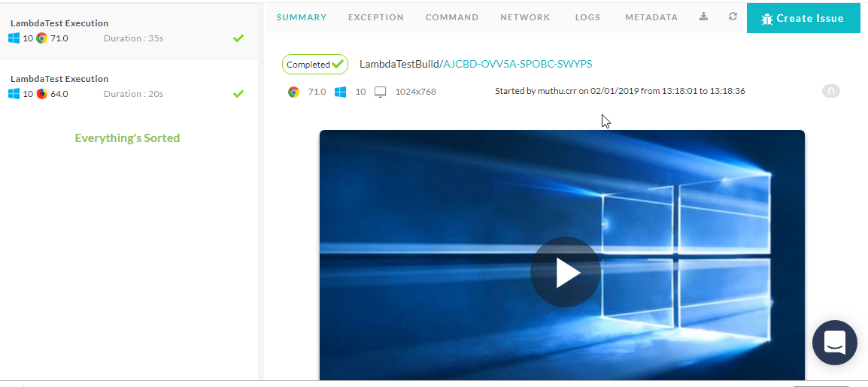The image size is (868, 387).
Task: Switch to the METADATA tab
Action: pos(651,17)
